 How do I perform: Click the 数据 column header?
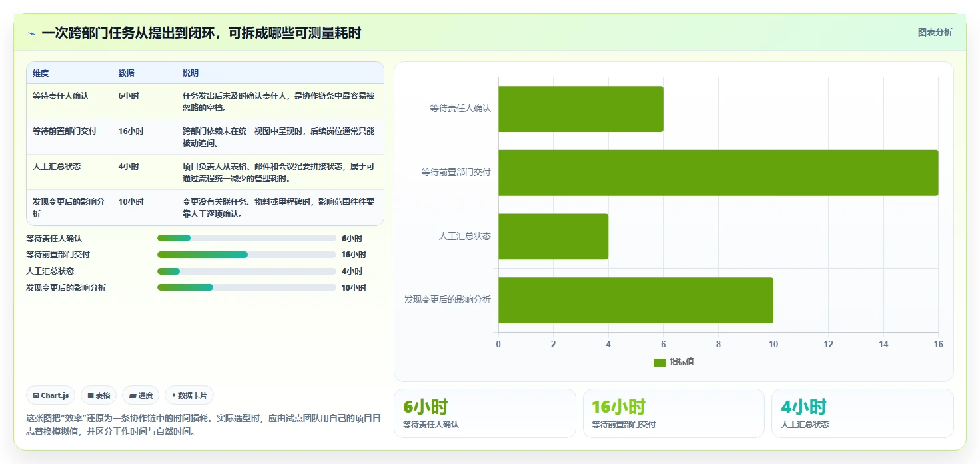pyautogui.click(x=127, y=73)
